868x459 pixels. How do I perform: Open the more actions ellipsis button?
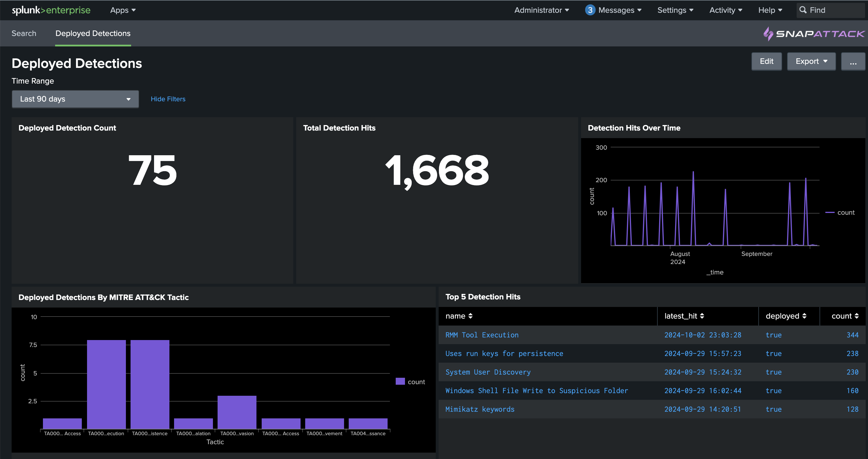(x=853, y=61)
